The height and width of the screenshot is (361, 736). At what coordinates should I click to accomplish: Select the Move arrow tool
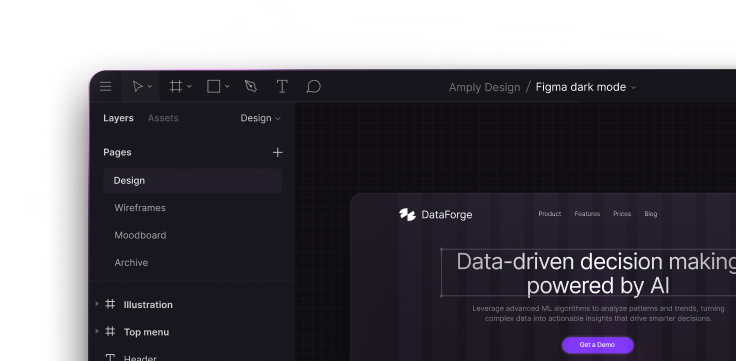tap(137, 86)
